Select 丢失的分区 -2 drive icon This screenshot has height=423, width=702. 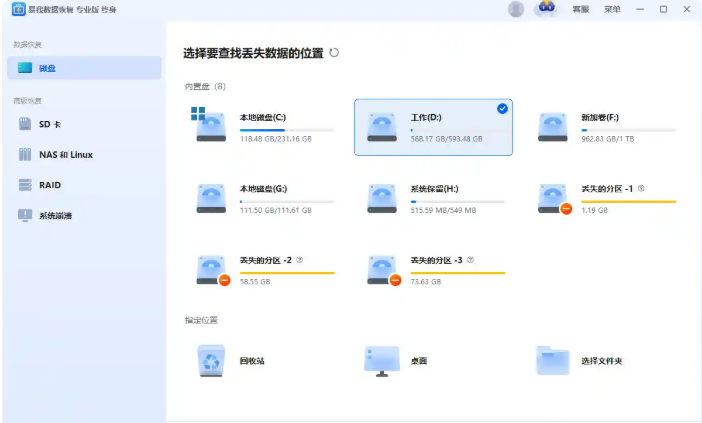[x=213, y=270]
